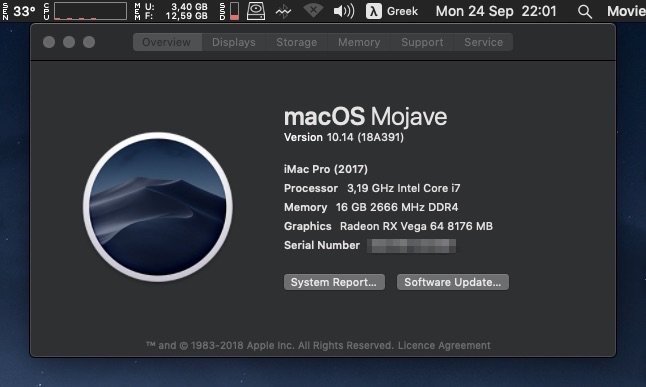Click the macOS Mojave title text
The image size is (646, 387).
(365, 116)
